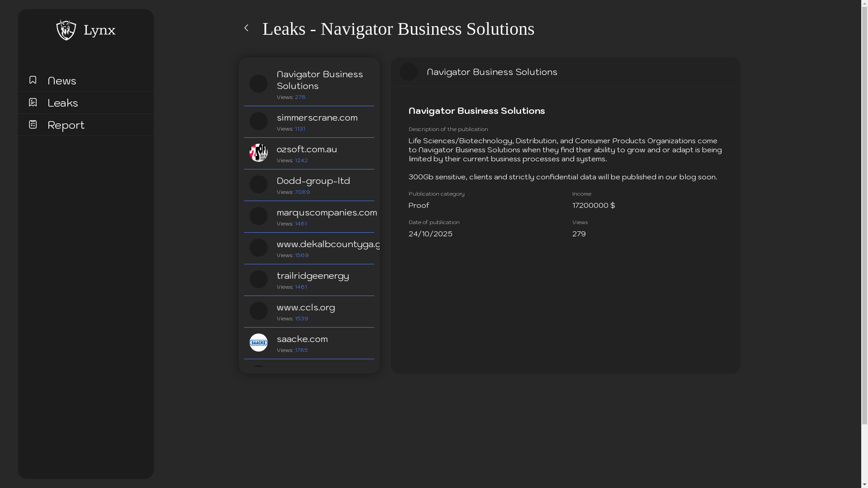The image size is (868, 488).
Task: Click the simmerscrane.com round avatar
Action: click(259, 121)
